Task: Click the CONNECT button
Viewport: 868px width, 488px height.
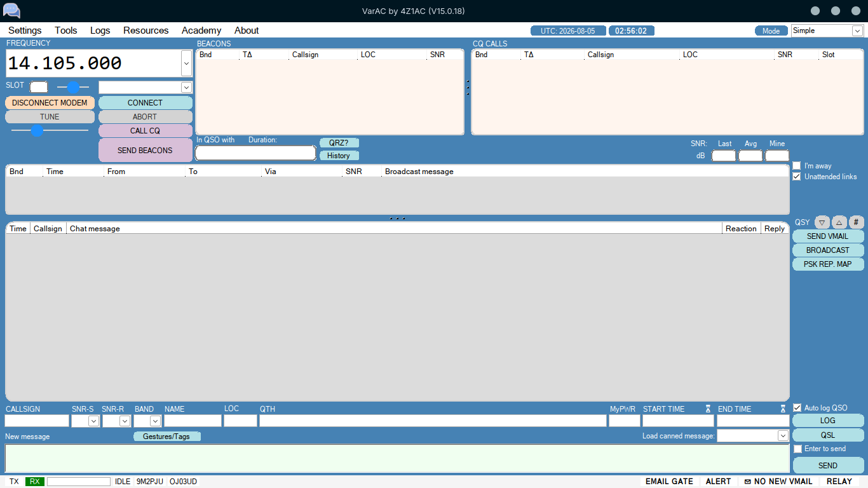Action: pos(145,103)
